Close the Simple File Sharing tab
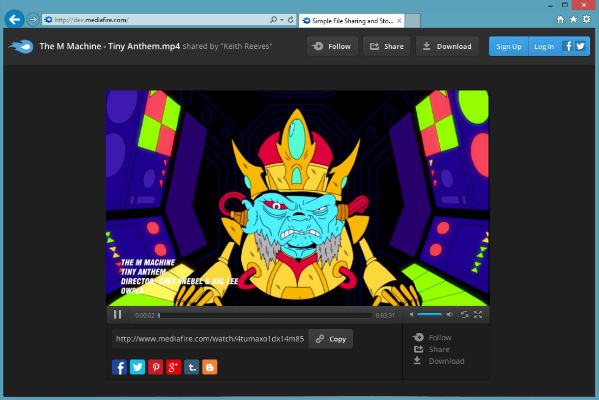Viewport: 599px width, 400px height. pos(399,21)
